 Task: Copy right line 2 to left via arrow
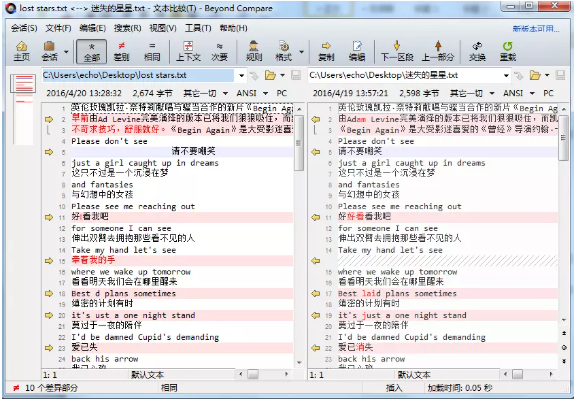point(315,119)
